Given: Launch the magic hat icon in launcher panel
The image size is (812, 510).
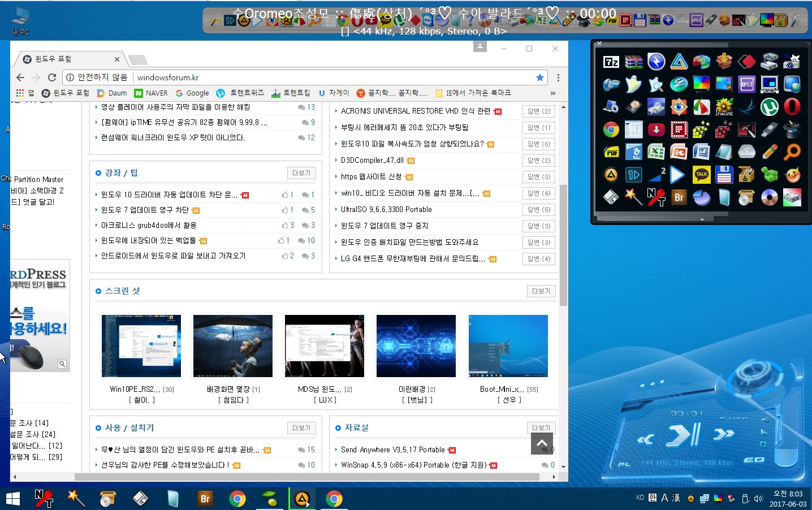Looking at the screenshot, I should pyautogui.click(x=792, y=129).
